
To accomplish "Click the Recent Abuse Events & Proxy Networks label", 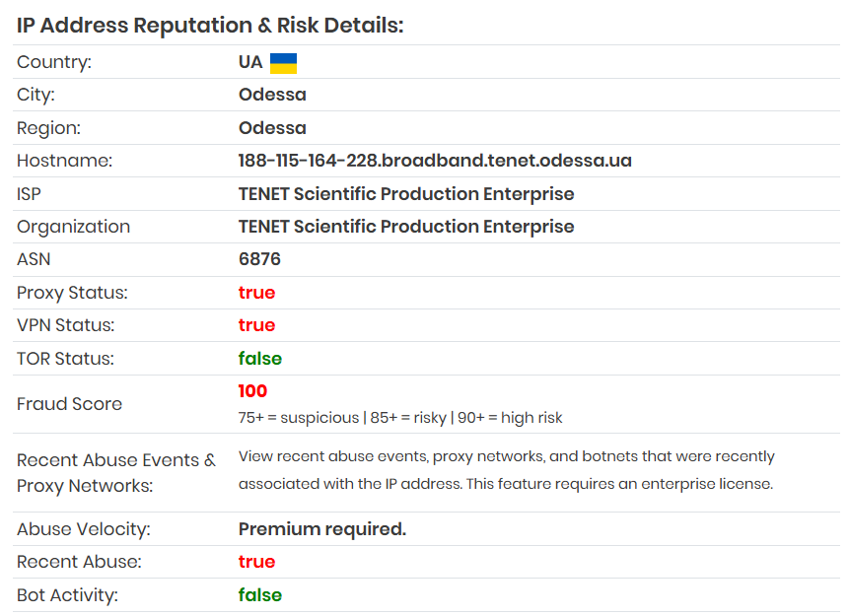I will click(x=116, y=472).
